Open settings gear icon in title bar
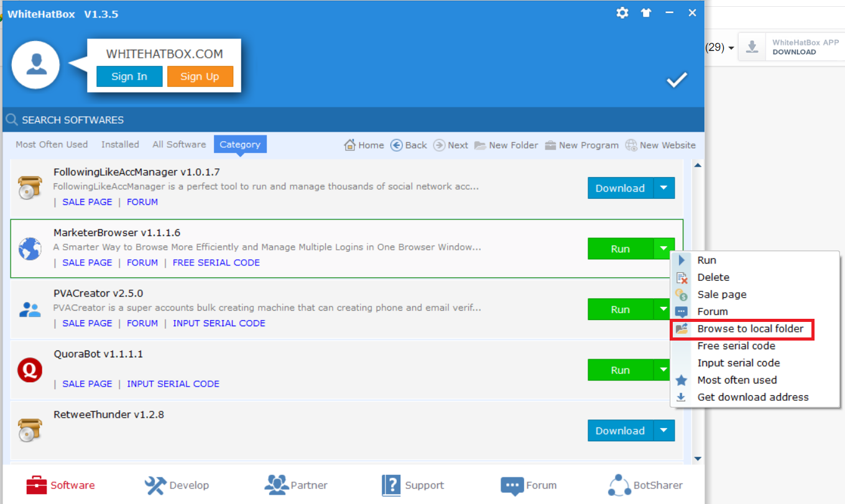845x504 pixels. pyautogui.click(x=622, y=13)
